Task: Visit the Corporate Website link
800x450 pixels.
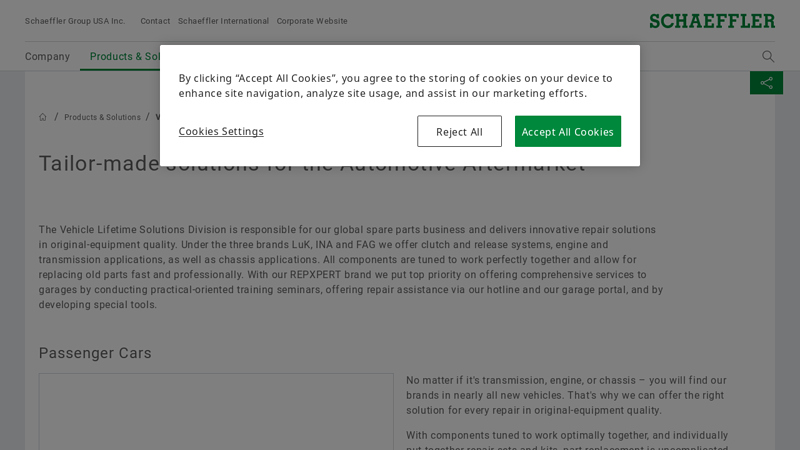Action: point(312,21)
